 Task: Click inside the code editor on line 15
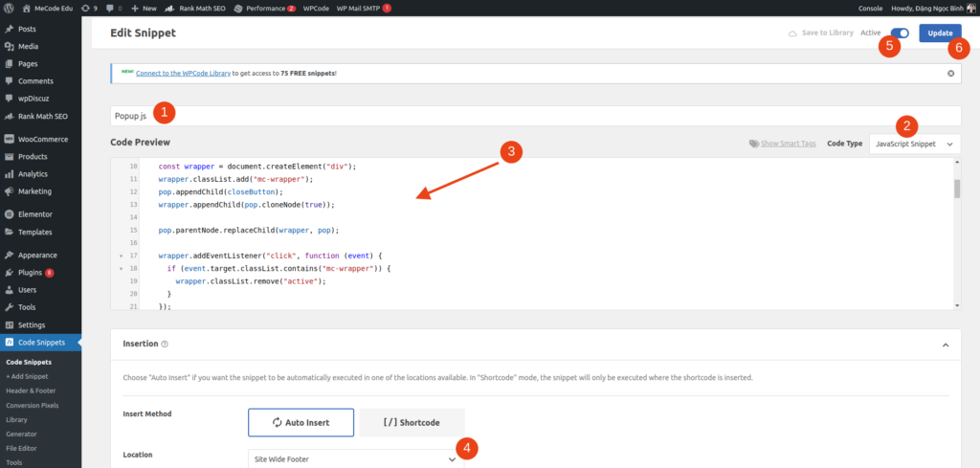coord(547,230)
